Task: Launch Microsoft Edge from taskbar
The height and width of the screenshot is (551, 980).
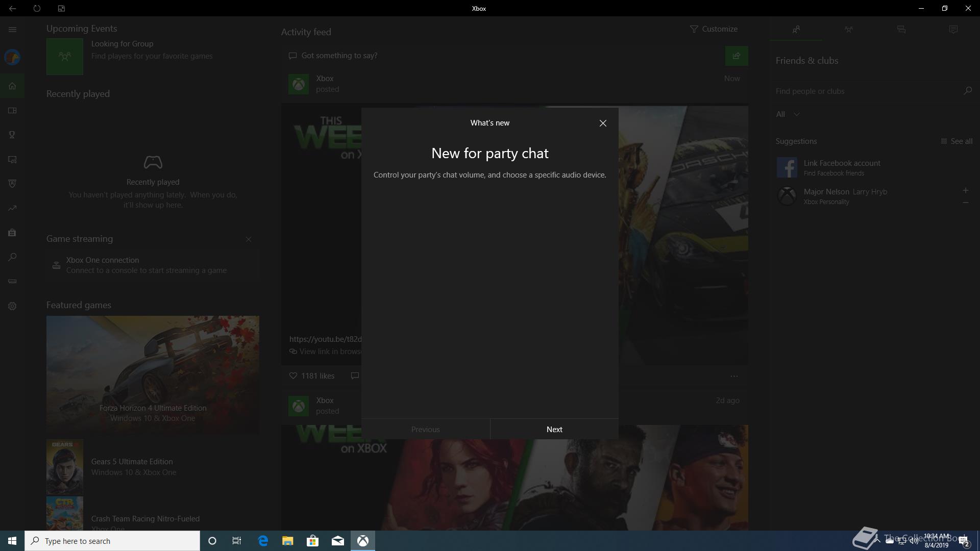Action: (263, 541)
